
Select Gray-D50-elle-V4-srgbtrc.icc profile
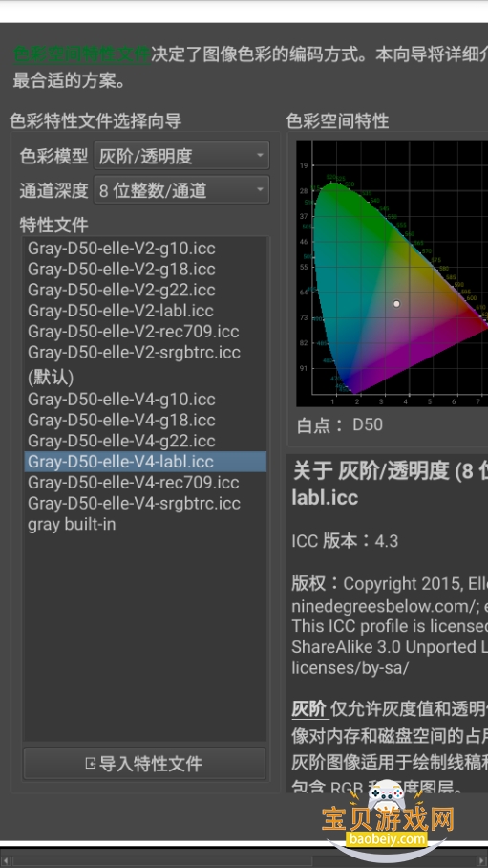pos(145,503)
